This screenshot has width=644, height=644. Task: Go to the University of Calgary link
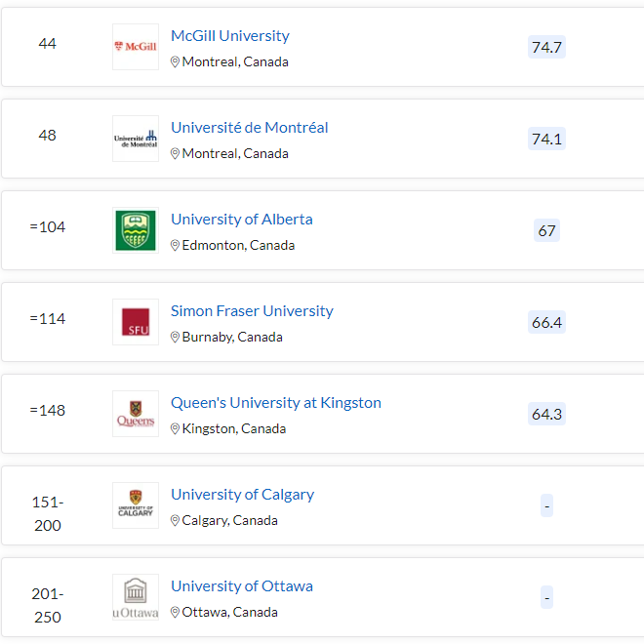tap(242, 495)
